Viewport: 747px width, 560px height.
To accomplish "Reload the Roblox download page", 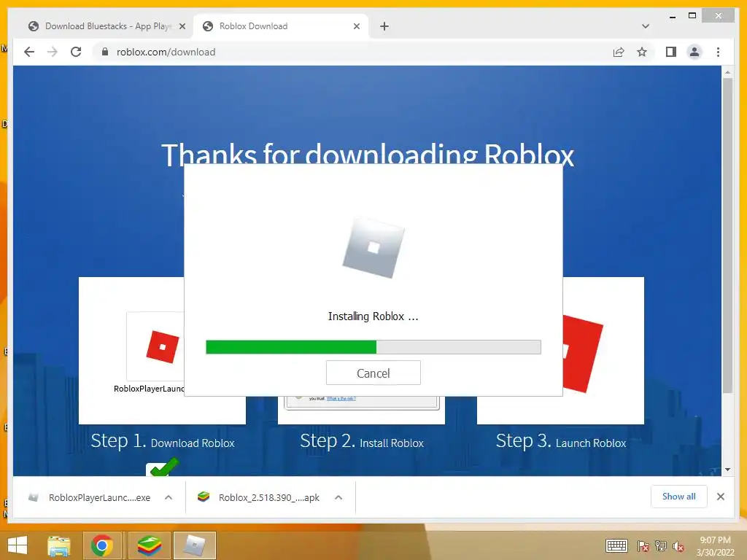I will tap(76, 52).
